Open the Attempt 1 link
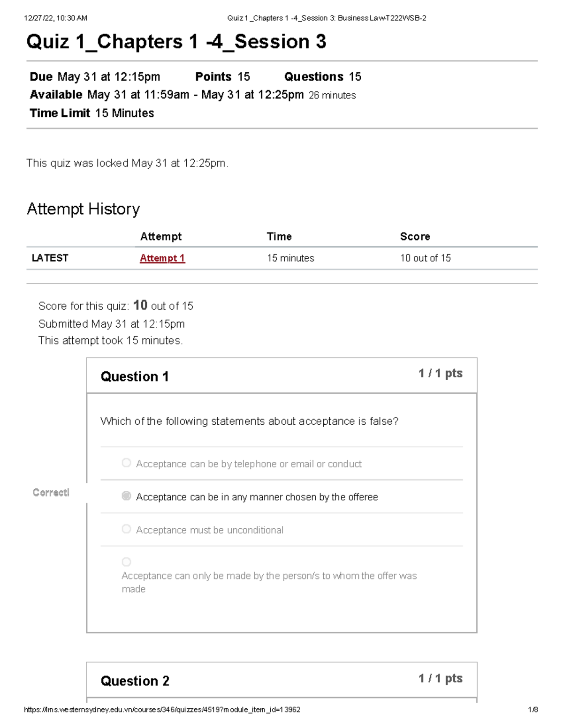The width and height of the screenshot is (563, 728). pos(162,258)
